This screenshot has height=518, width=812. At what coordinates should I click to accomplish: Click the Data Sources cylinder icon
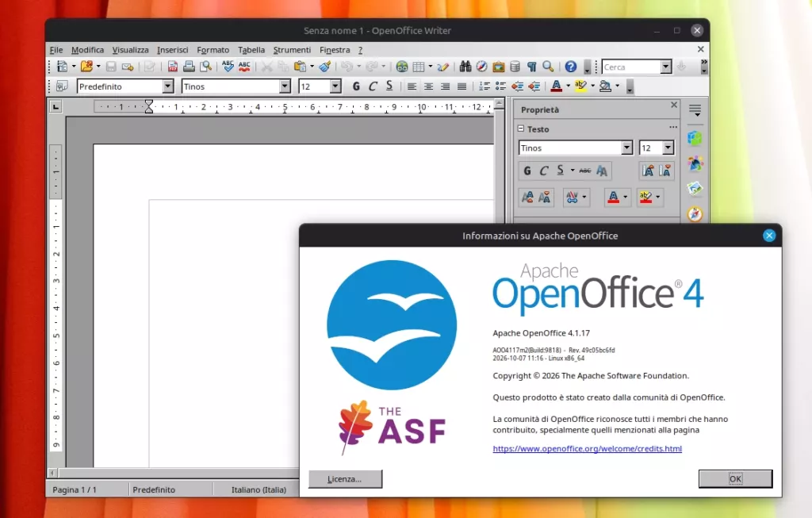point(515,67)
